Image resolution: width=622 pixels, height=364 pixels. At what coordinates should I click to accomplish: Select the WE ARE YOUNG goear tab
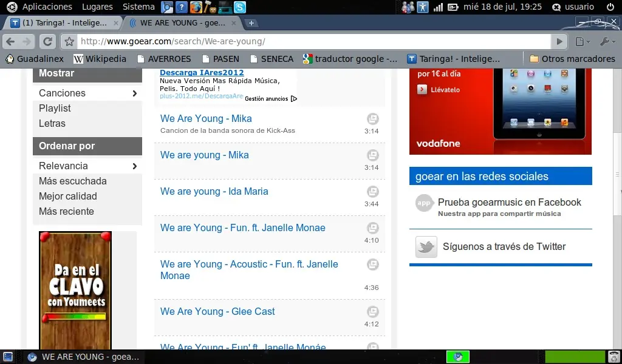182,23
